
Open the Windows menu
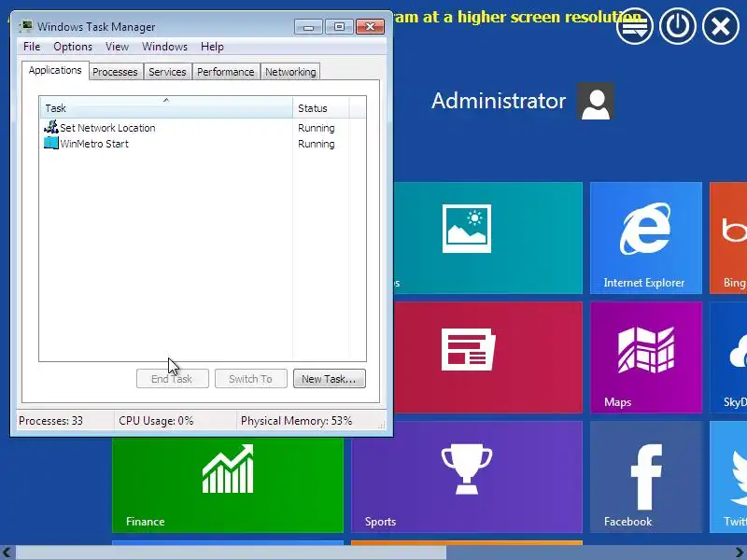[x=165, y=47]
